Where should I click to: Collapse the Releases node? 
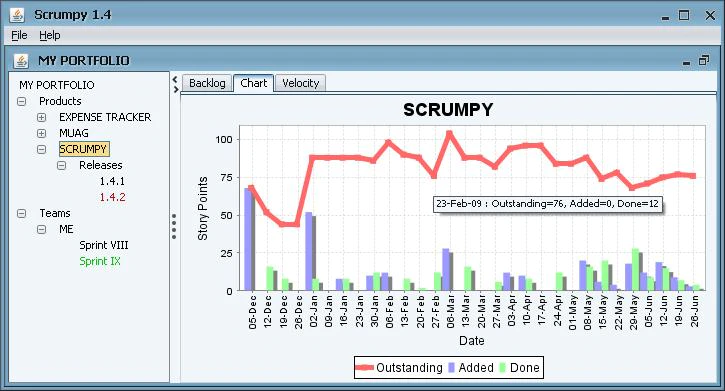(61, 165)
